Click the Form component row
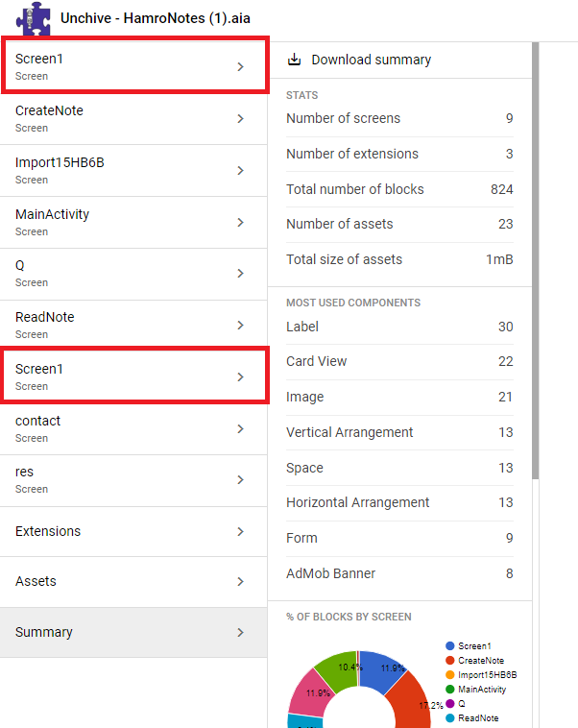 point(399,538)
